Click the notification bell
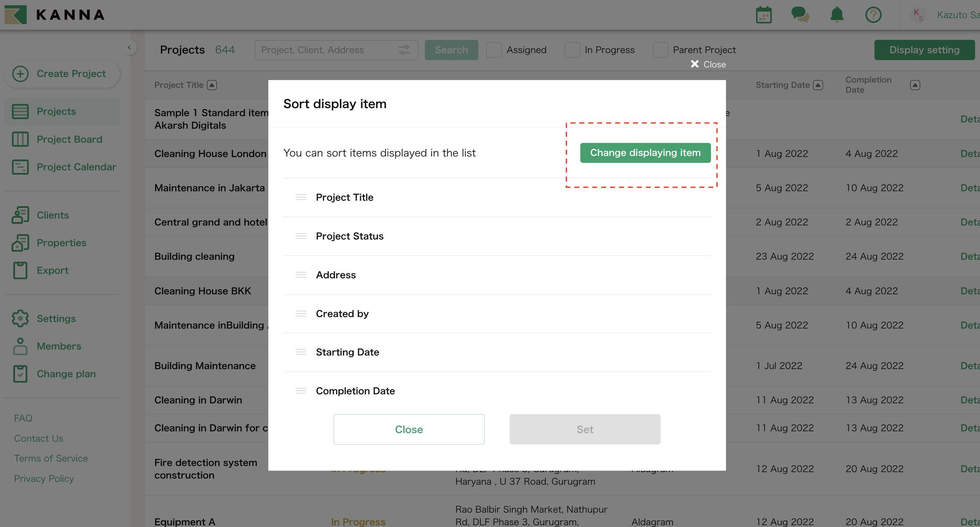Image resolution: width=980 pixels, height=527 pixels. tap(836, 15)
